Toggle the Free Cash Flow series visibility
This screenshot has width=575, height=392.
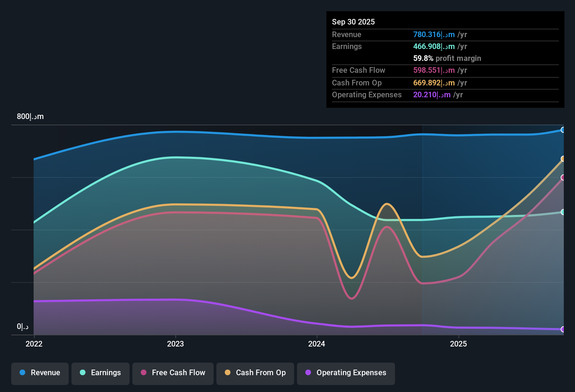tap(173, 373)
